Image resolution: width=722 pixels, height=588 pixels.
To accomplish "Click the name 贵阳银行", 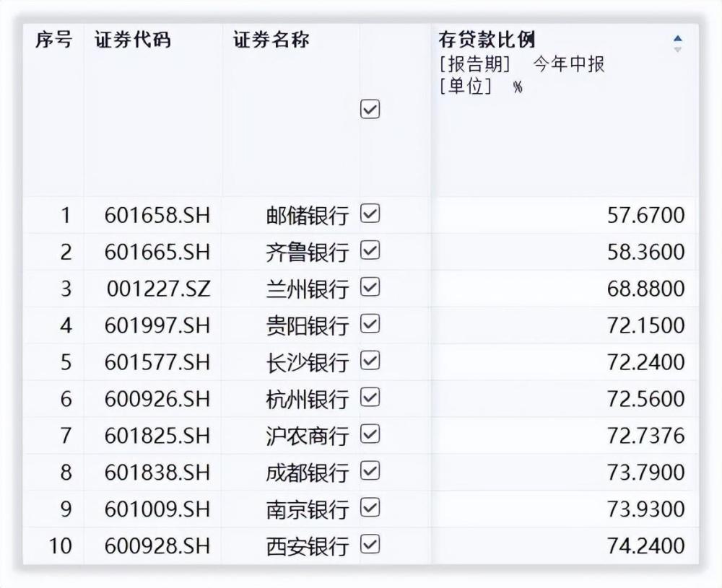I will click(307, 326).
